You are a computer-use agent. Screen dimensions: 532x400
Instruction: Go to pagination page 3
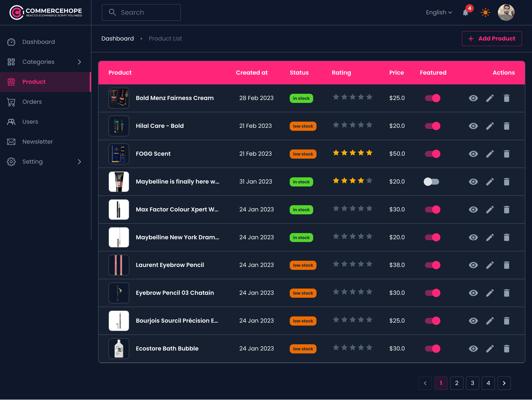472,383
